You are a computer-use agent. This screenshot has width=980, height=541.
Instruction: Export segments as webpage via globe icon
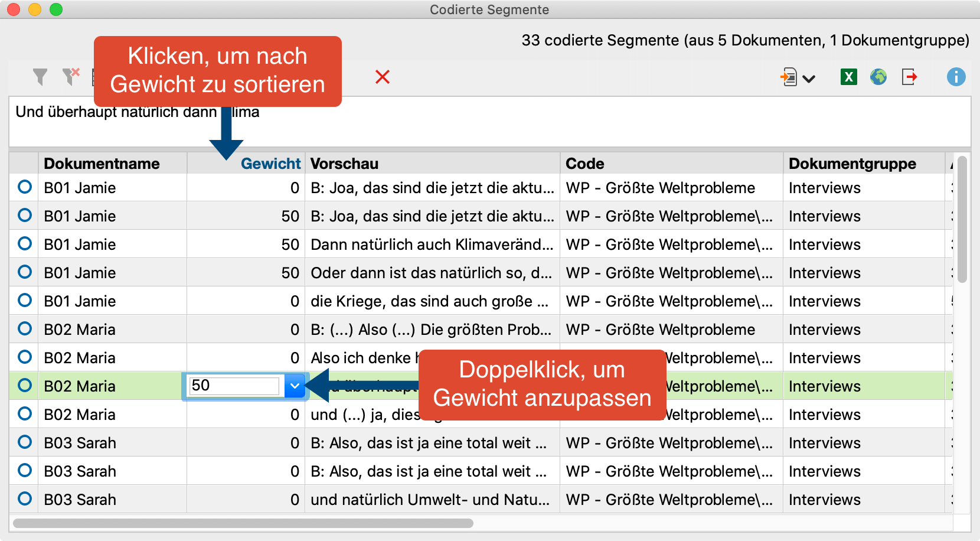[x=878, y=77]
